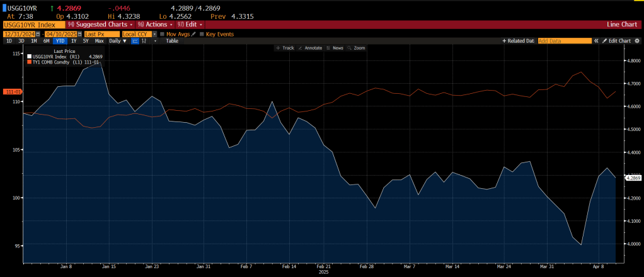Enable the Key Events checkbox
Screen dimensions: 644x277
click(202, 34)
